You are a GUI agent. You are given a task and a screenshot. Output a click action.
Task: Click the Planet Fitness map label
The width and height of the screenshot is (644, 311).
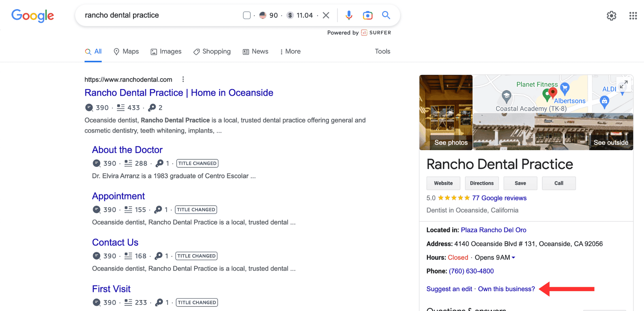537,84
